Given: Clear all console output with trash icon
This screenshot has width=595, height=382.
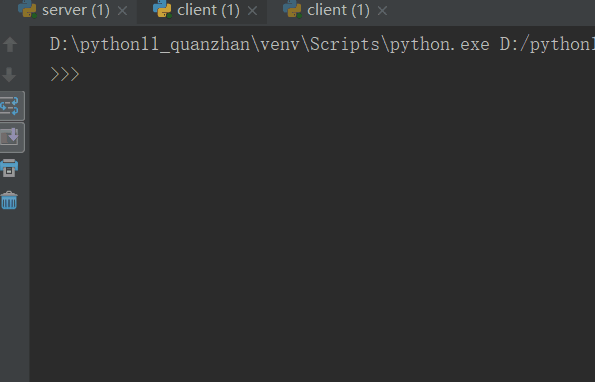Looking at the screenshot, I should [9, 200].
